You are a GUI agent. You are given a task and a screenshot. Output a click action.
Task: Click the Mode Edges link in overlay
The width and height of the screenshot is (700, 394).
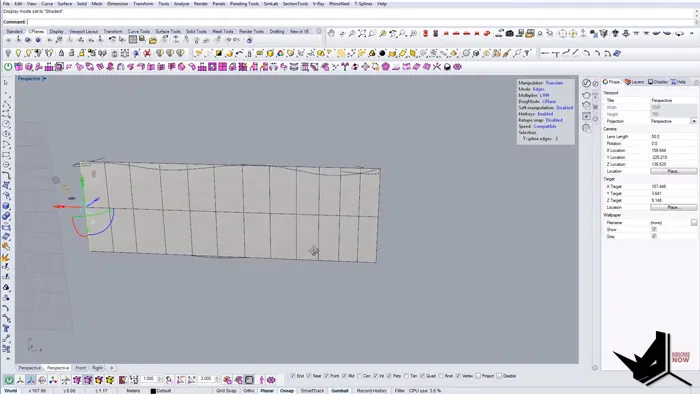click(x=538, y=89)
